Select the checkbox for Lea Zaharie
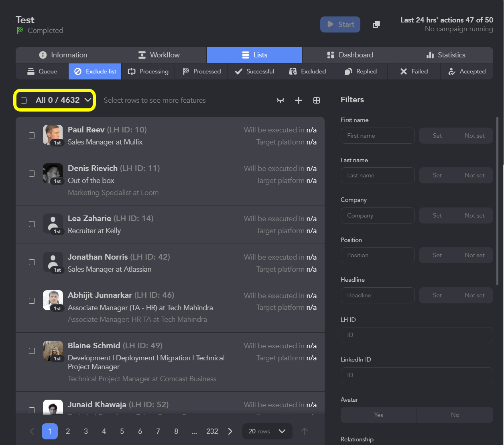Image resolution: width=504 pixels, height=445 pixels. (x=32, y=224)
